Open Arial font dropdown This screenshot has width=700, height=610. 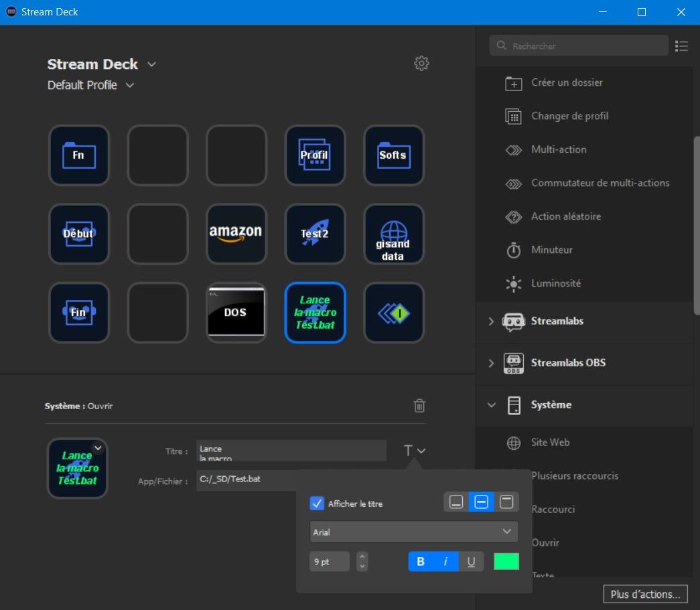[x=414, y=532]
